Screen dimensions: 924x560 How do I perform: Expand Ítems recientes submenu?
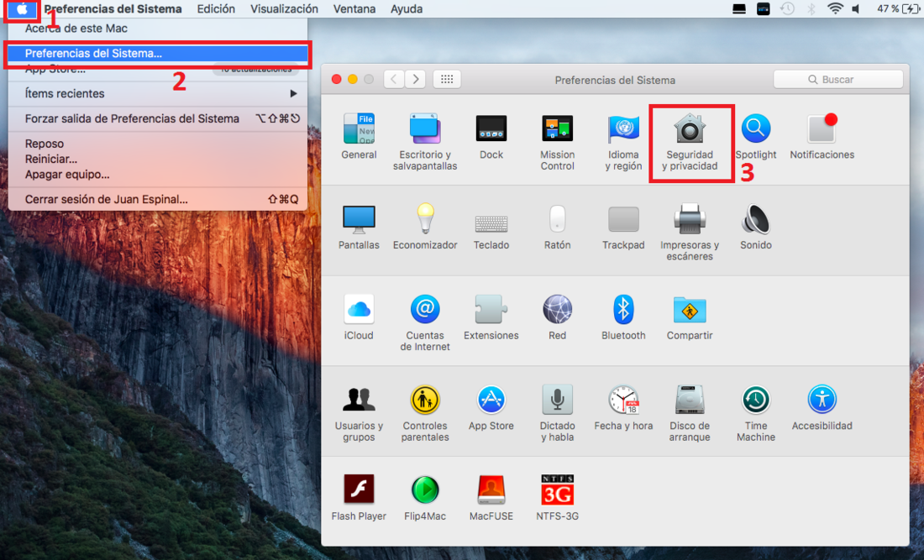[x=158, y=94]
